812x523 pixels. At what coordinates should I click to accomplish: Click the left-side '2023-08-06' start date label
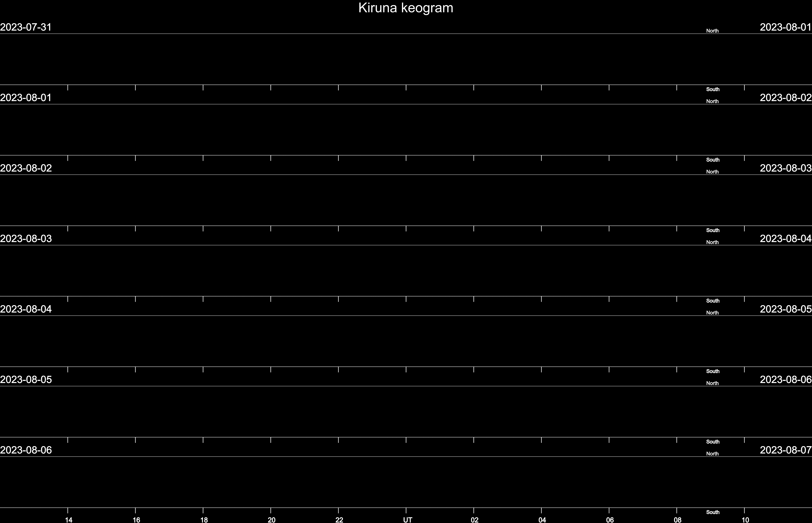(x=26, y=450)
